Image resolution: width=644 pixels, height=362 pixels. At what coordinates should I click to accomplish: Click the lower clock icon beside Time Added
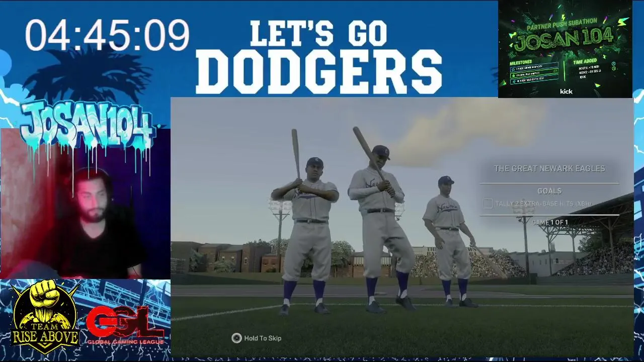point(614,68)
